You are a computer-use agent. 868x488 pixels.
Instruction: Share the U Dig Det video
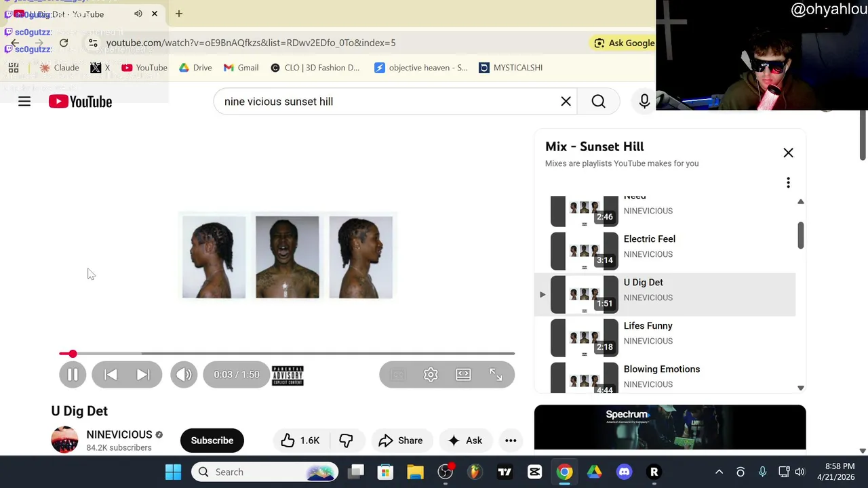[x=401, y=441]
